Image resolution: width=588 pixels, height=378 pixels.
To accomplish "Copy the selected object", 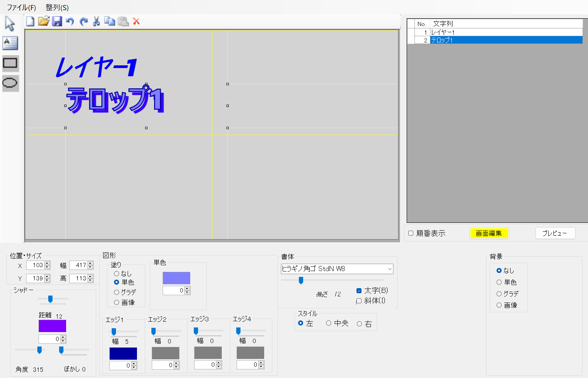I will pos(110,21).
